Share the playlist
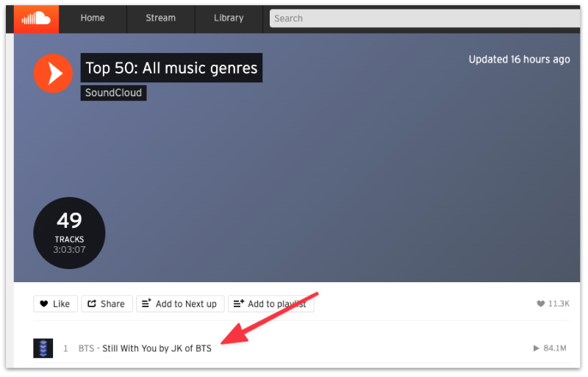588x377 pixels. (107, 304)
